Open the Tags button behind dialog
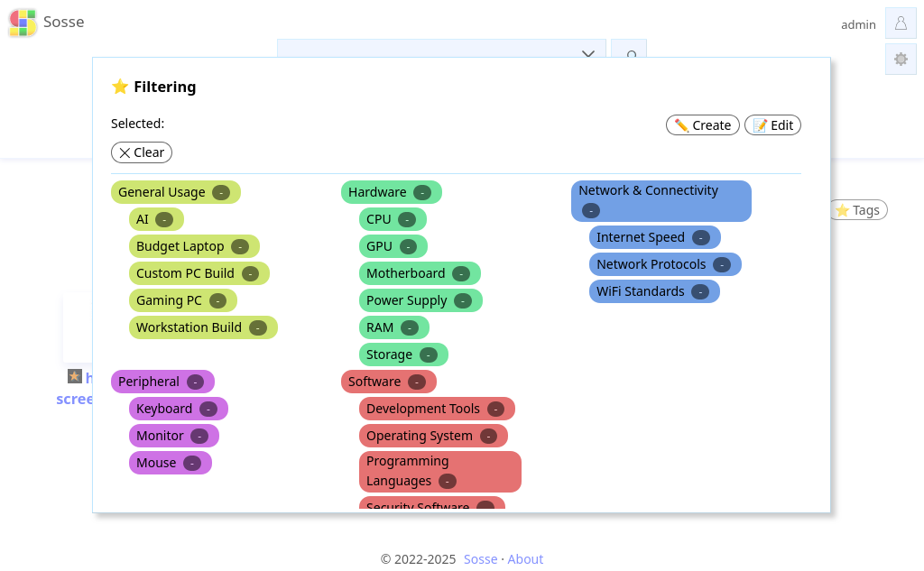 pyautogui.click(x=859, y=210)
